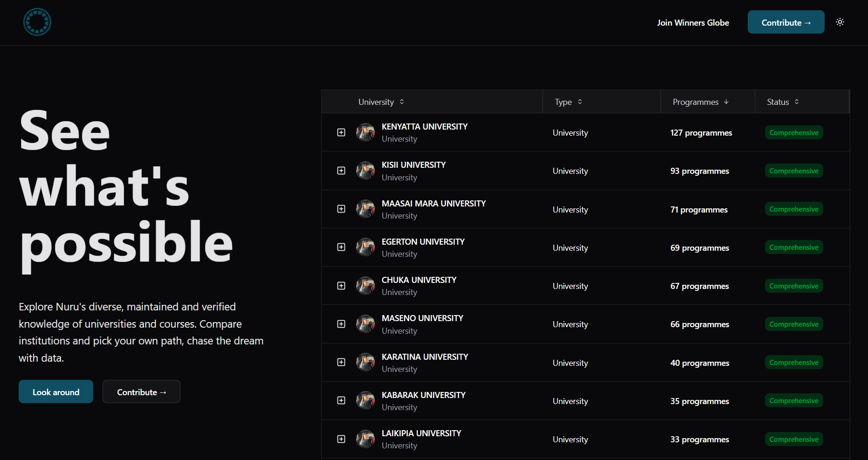Click Egerton University's Comprehensive status badge

coord(793,247)
